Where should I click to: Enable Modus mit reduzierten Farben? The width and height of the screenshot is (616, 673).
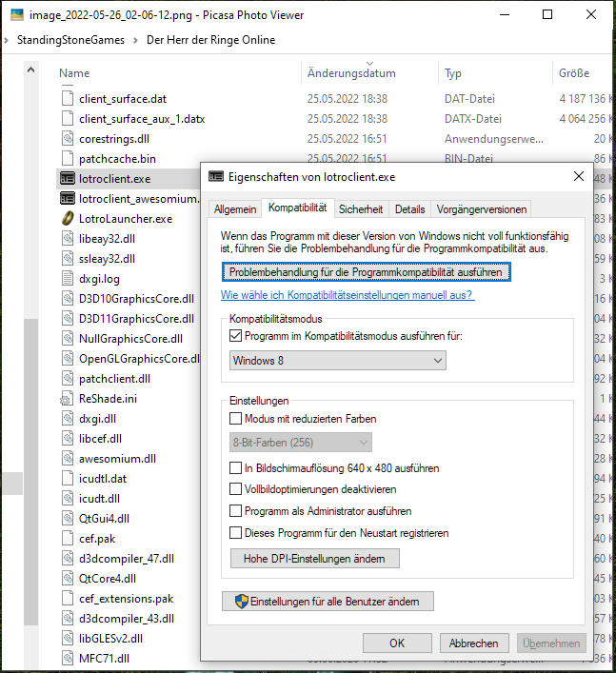coord(235,419)
